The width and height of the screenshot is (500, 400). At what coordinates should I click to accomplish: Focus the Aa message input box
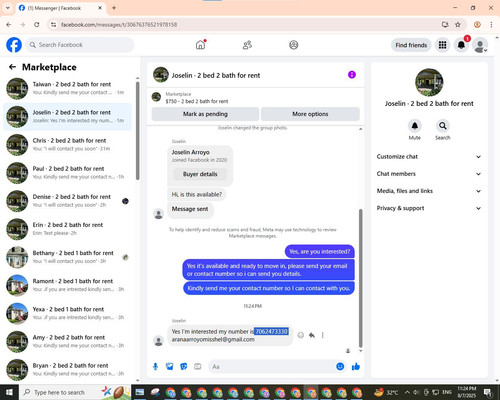tap(272, 367)
